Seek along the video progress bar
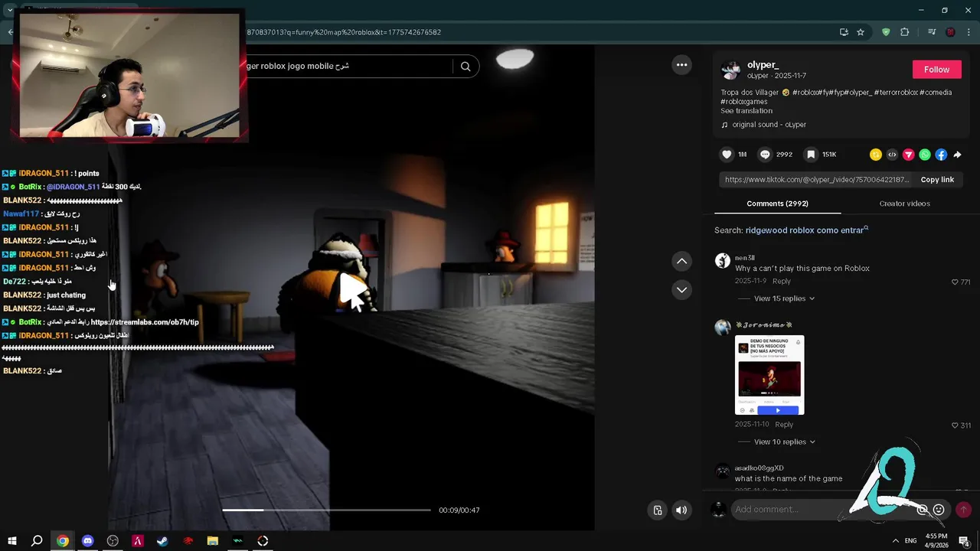Image resolution: width=980 pixels, height=551 pixels. [x=326, y=510]
